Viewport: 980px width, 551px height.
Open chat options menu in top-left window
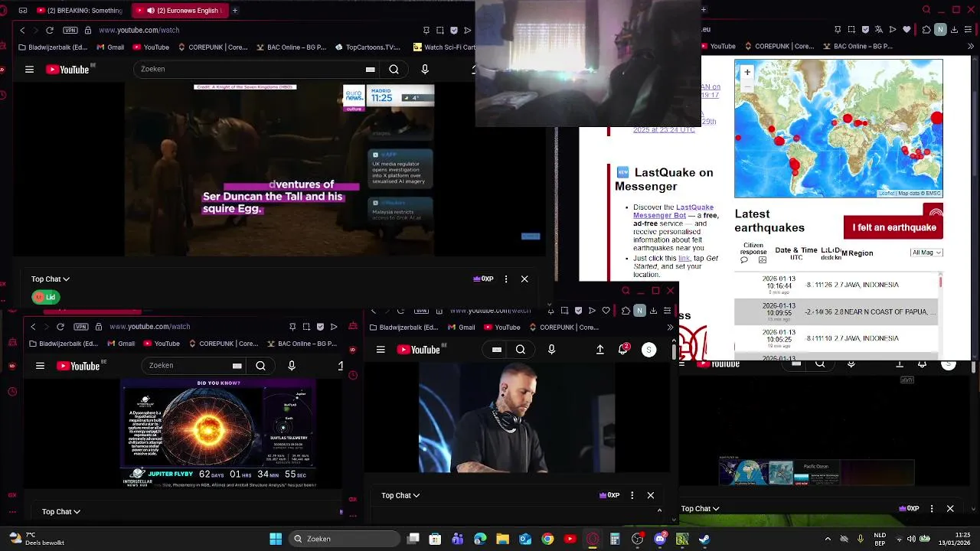point(506,279)
